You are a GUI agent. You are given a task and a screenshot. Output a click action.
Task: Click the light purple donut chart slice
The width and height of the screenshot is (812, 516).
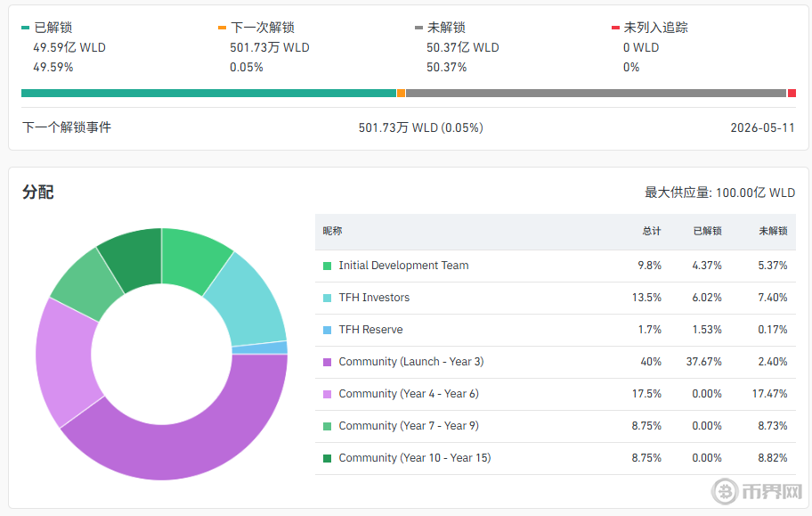65,363
